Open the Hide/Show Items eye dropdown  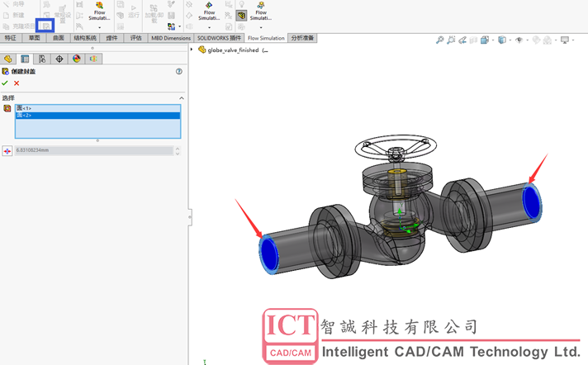pos(519,40)
